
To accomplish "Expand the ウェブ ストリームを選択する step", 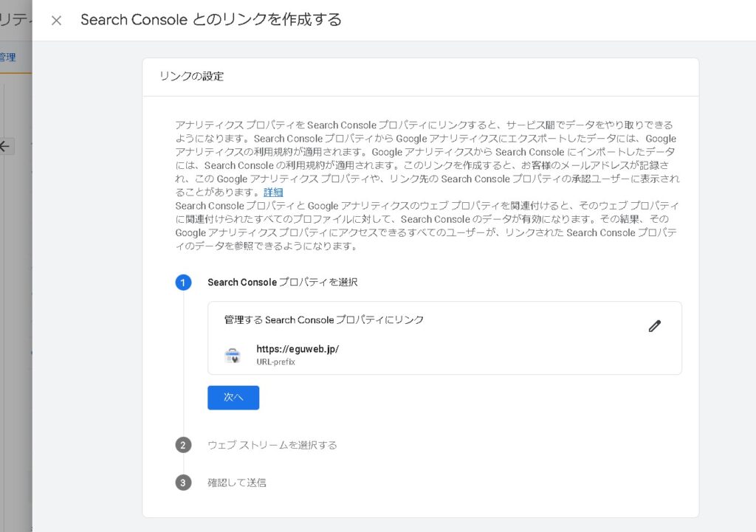I will click(x=272, y=445).
